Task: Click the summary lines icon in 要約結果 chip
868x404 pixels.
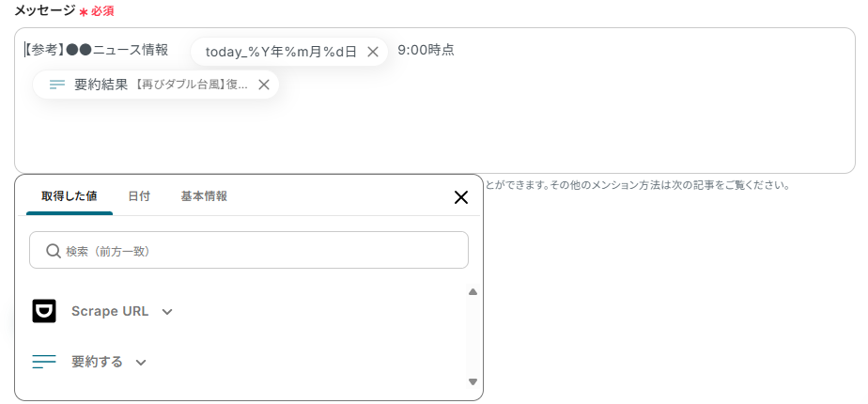Action: pyautogui.click(x=57, y=85)
